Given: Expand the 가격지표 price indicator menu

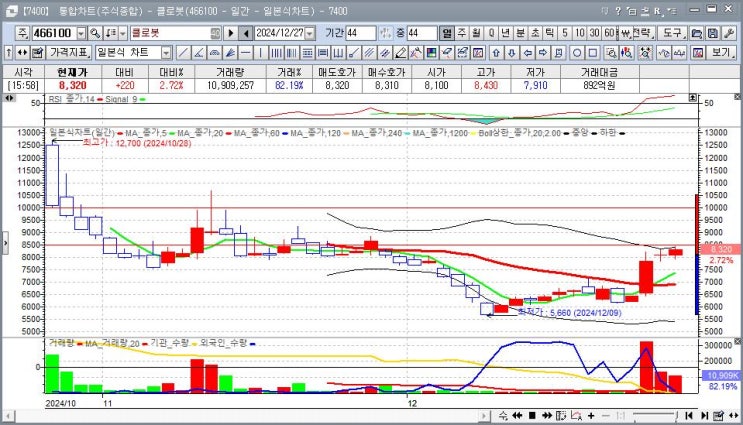Looking at the screenshot, I should (70, 53).
